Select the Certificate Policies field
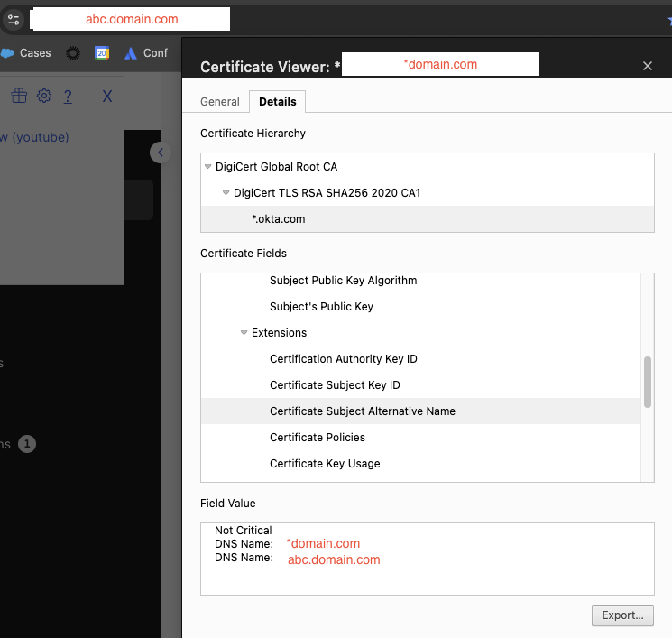 point(318,438)
